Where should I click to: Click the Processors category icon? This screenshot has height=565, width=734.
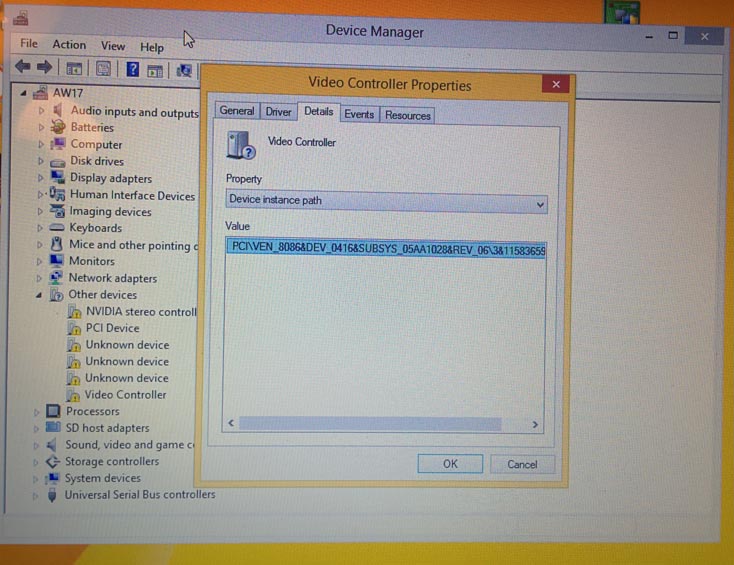53,411
